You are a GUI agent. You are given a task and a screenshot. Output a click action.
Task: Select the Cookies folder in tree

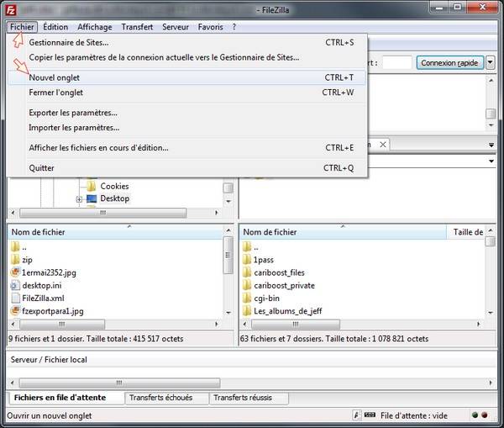114,186
